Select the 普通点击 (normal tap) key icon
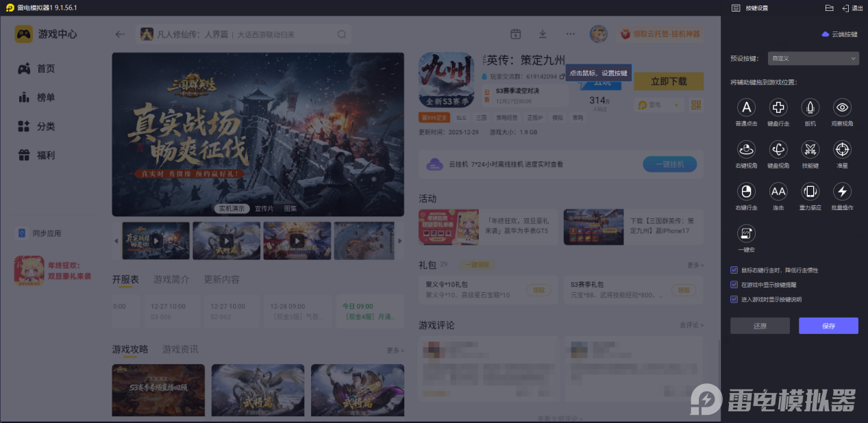Image resolution: width=868 pixels, height=423 pixels. 746,107
